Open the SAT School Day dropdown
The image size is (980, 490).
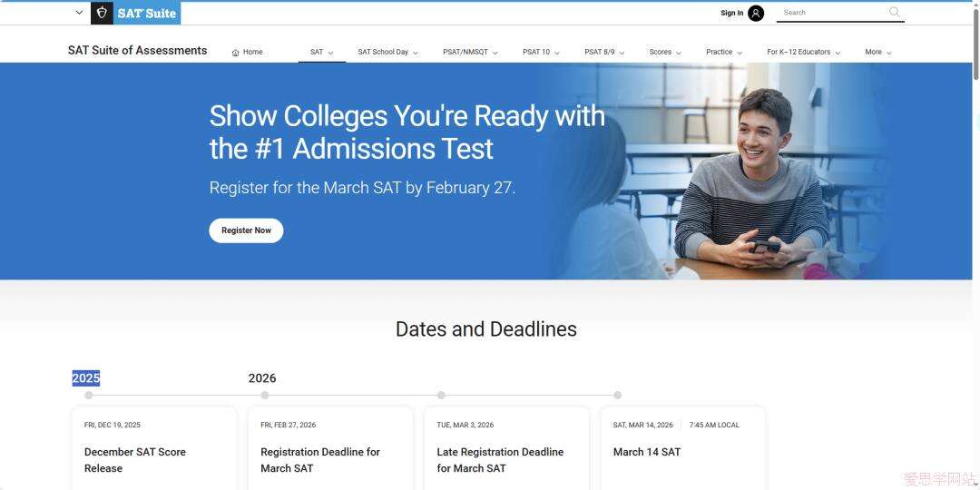pos(387,53)
